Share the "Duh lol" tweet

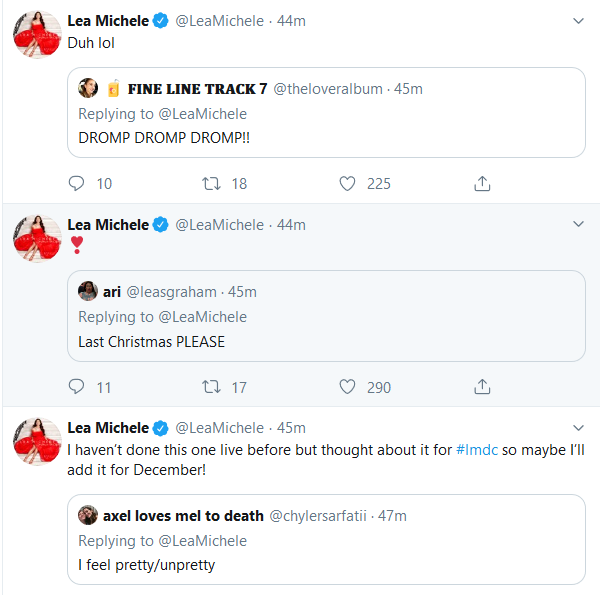pyautogui.click(x=482, y=183)
